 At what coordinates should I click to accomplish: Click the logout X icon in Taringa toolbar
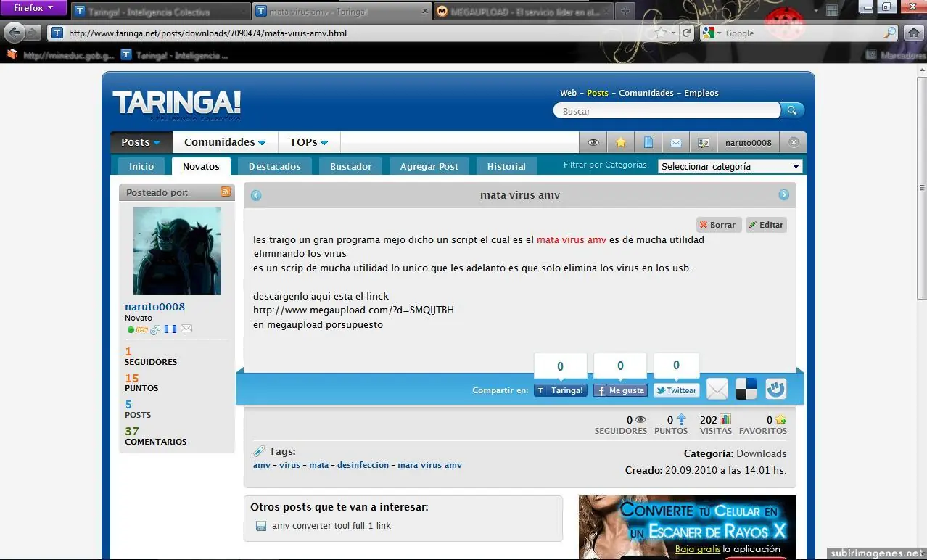(794, 142)
